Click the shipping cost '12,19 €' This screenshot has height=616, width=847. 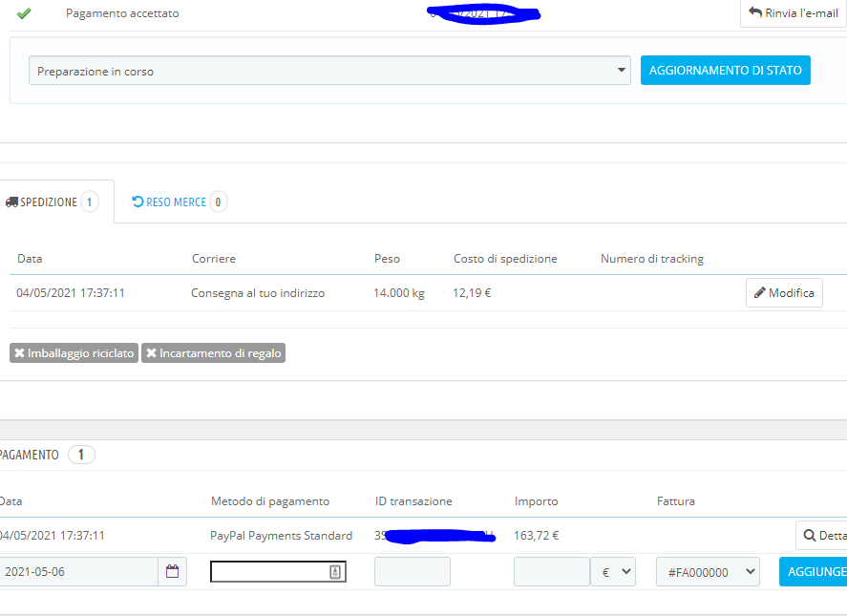click(x=472, y=293)
